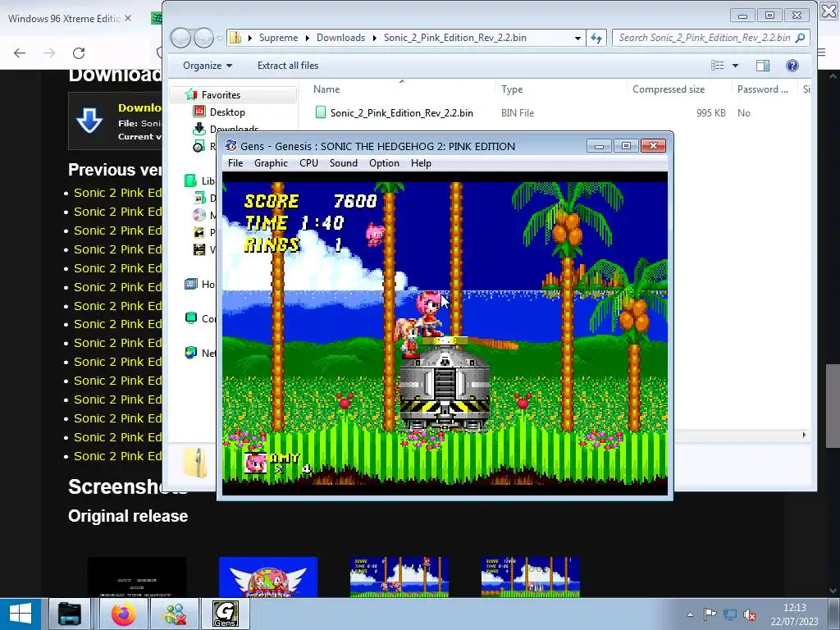
Task: Click the Explorer help question icon
Action: (x=792, y=66)
